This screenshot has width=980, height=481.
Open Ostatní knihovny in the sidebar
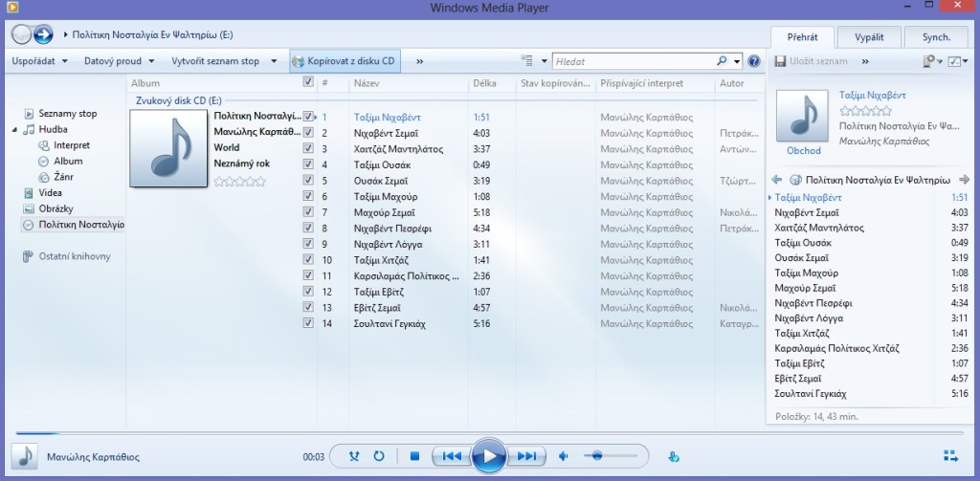(75, 256)
